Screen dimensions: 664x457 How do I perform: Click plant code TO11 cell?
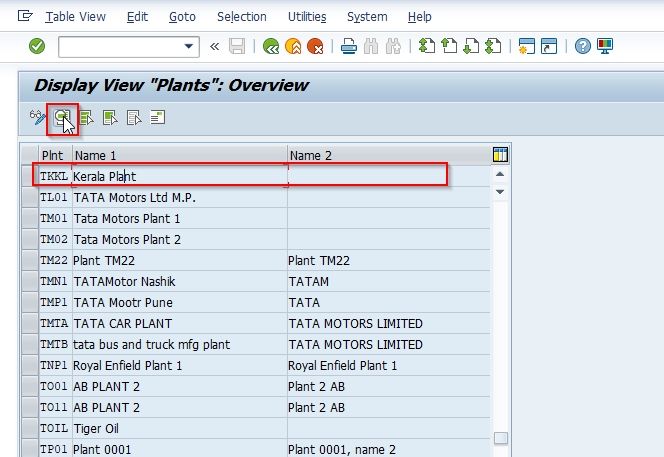coord(55,407)
